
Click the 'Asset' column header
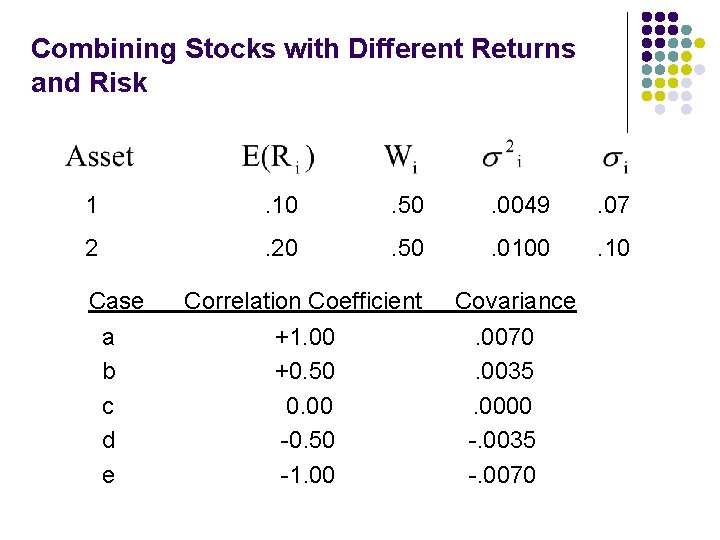(100, 157)
